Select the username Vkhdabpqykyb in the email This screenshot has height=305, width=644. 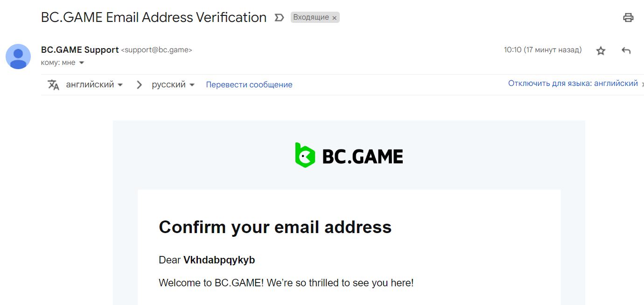219,260
